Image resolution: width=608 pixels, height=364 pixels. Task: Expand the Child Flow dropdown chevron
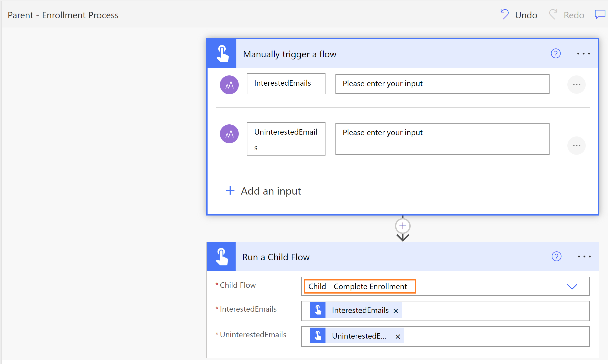coord(572,286)
